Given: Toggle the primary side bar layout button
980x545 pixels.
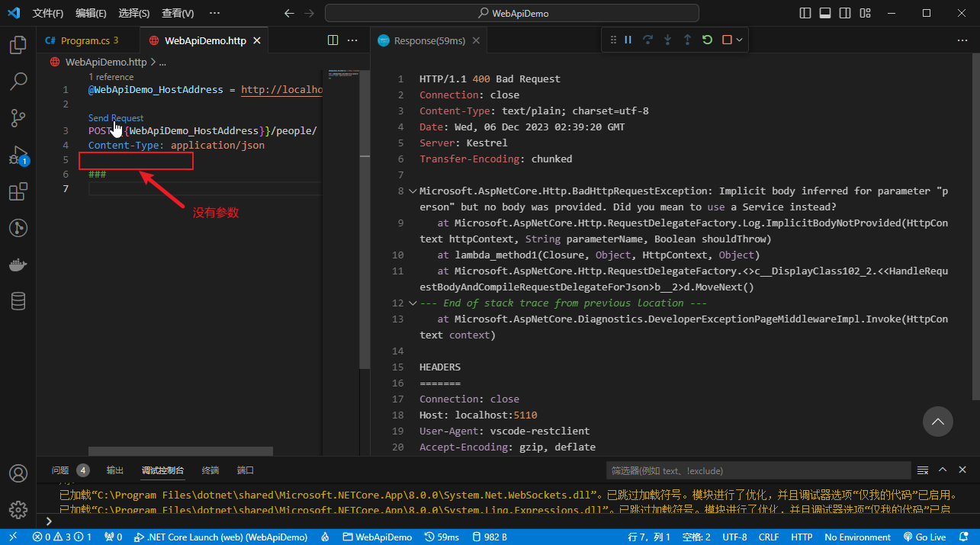Looking at the screenshot, I should 805,13.
